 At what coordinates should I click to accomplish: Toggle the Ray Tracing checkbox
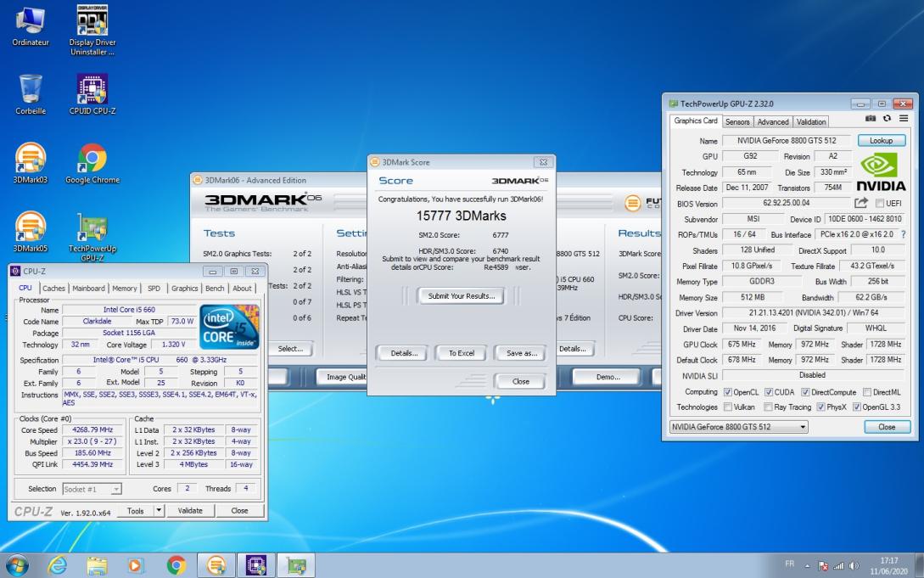click(768, 407)
